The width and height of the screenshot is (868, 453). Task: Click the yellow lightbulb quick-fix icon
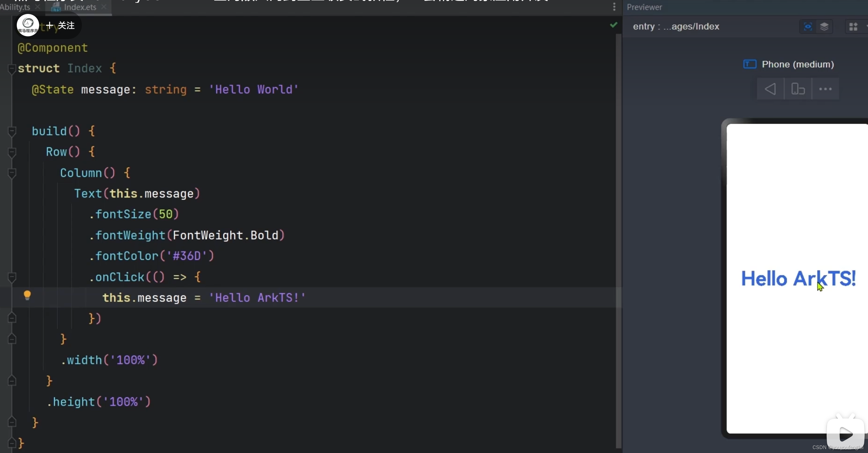(x=27, y=295)
